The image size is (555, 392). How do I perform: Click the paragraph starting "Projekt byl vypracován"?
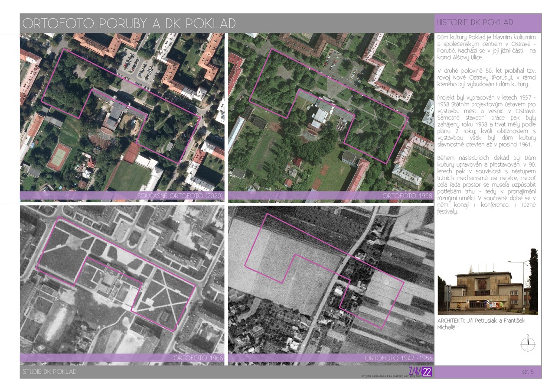pos(487,121)
